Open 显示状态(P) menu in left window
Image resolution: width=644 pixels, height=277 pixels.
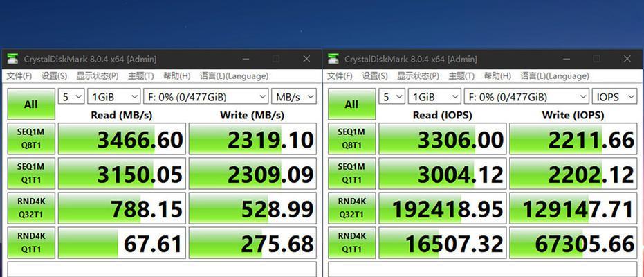pos(98,76)
